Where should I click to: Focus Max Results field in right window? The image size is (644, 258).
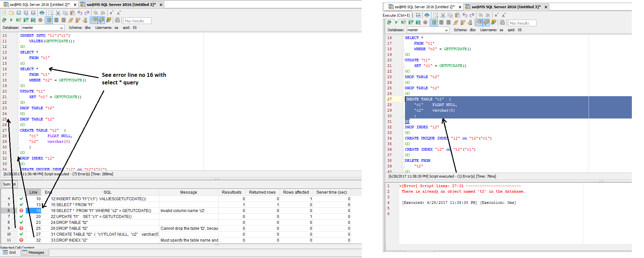[x=522, y=23]
